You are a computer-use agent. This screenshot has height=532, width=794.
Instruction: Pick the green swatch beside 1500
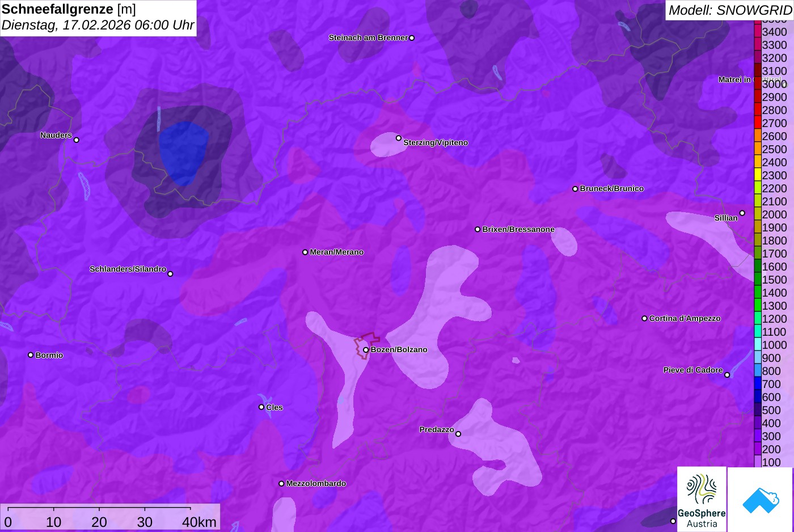coord(758,279)
